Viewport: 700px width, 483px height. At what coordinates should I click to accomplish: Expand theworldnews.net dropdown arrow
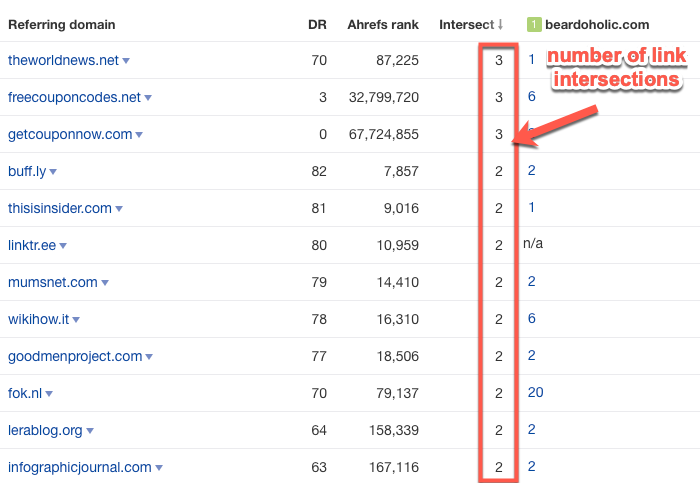[126, 61]
